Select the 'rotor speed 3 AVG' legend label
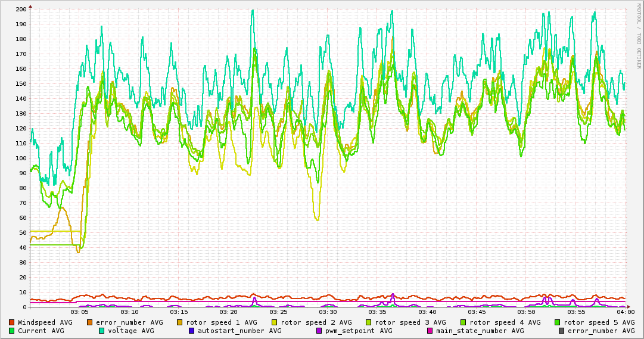 tap(410, 323)
